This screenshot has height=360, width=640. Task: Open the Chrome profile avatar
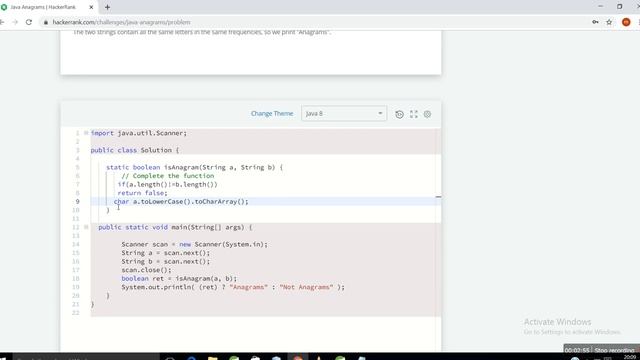pos(626,22)
